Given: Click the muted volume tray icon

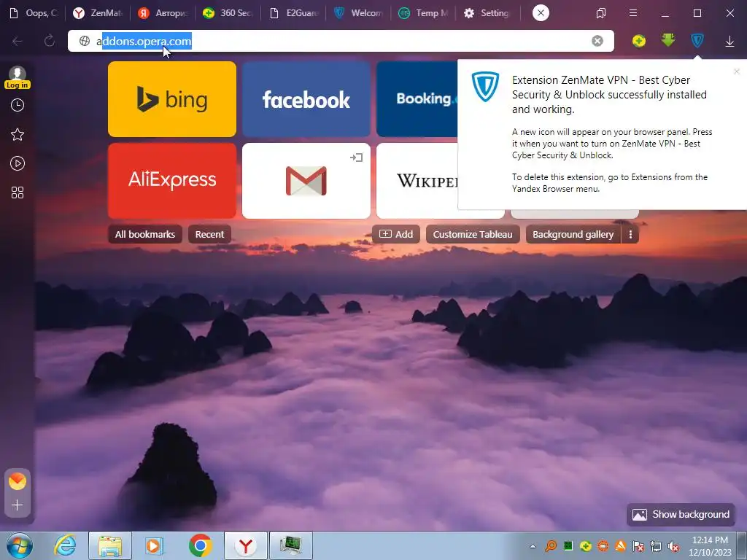Looking at the screenshot, I should tap(673, 546).
